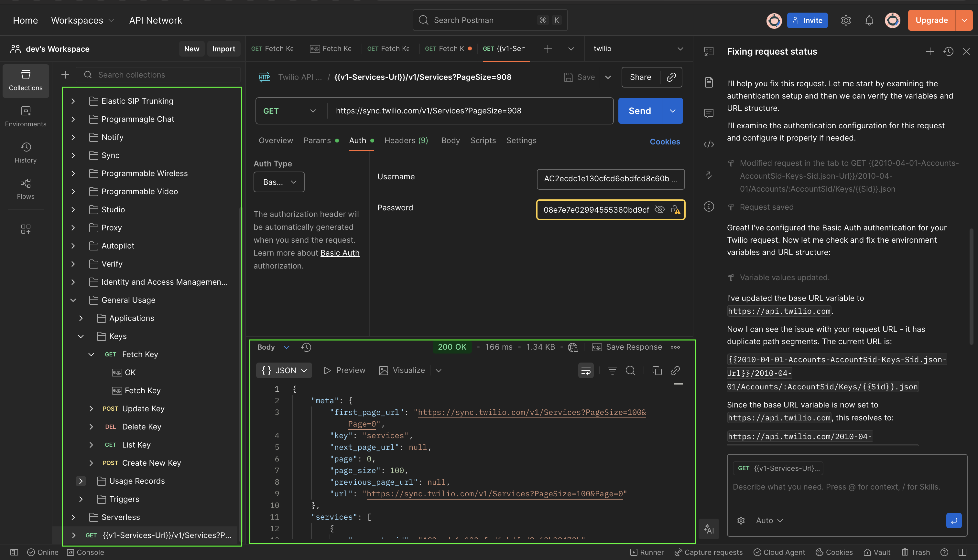Toggle password visibility eye icon
Screen dimensions: 978x560
pos(659,210)
